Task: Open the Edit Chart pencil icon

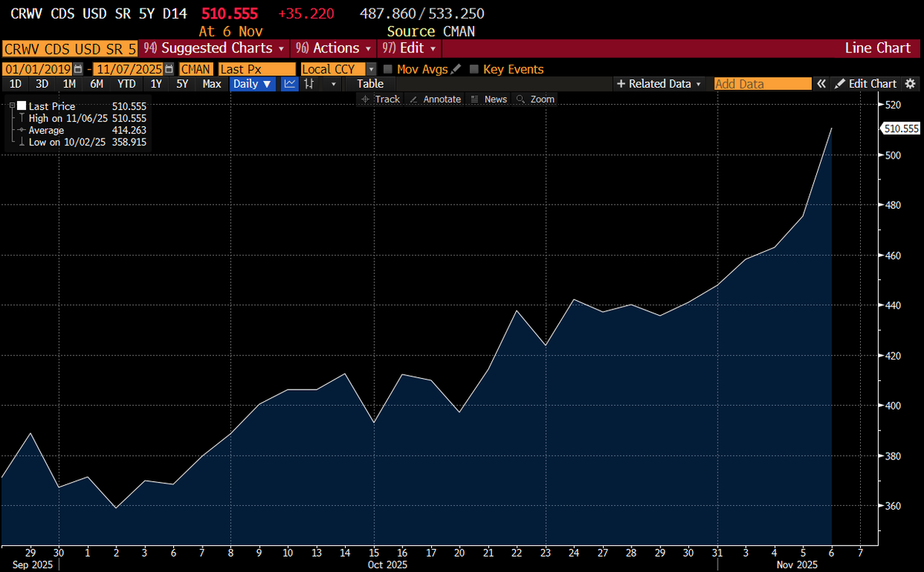Action: click(839, 83)
